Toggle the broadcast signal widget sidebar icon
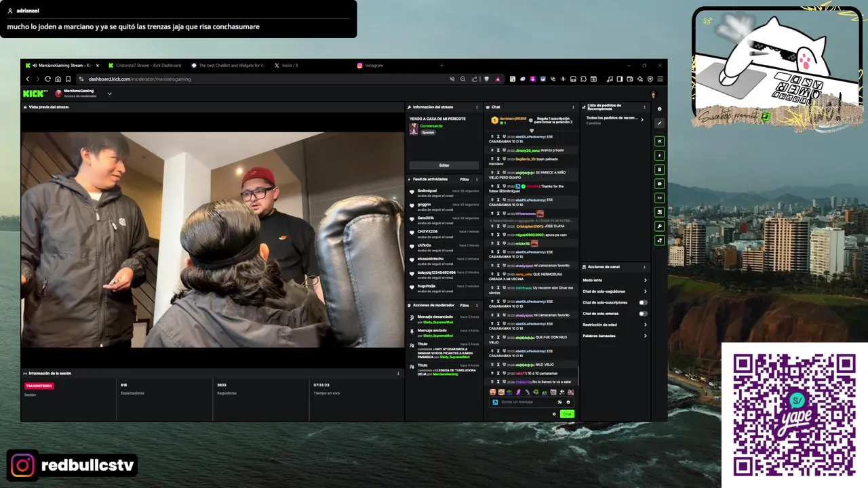868x488 pixels. [x=660, y=198]
